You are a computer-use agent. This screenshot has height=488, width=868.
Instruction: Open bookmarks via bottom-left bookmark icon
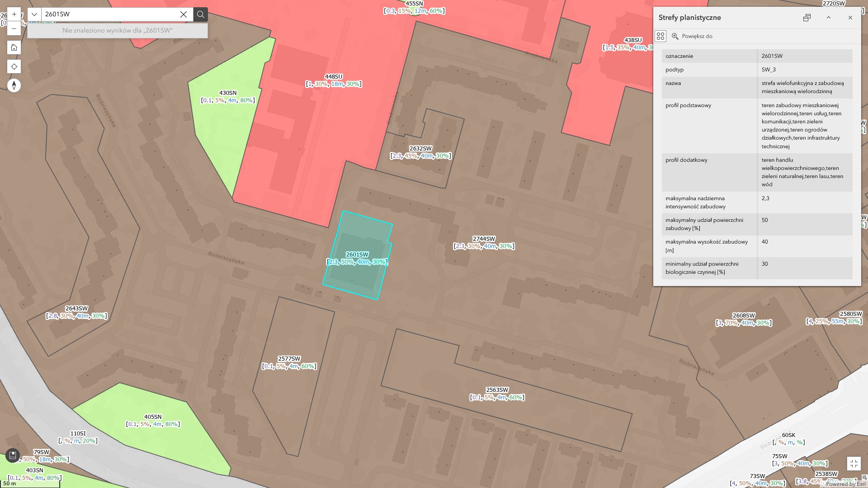tap(13, 455)
